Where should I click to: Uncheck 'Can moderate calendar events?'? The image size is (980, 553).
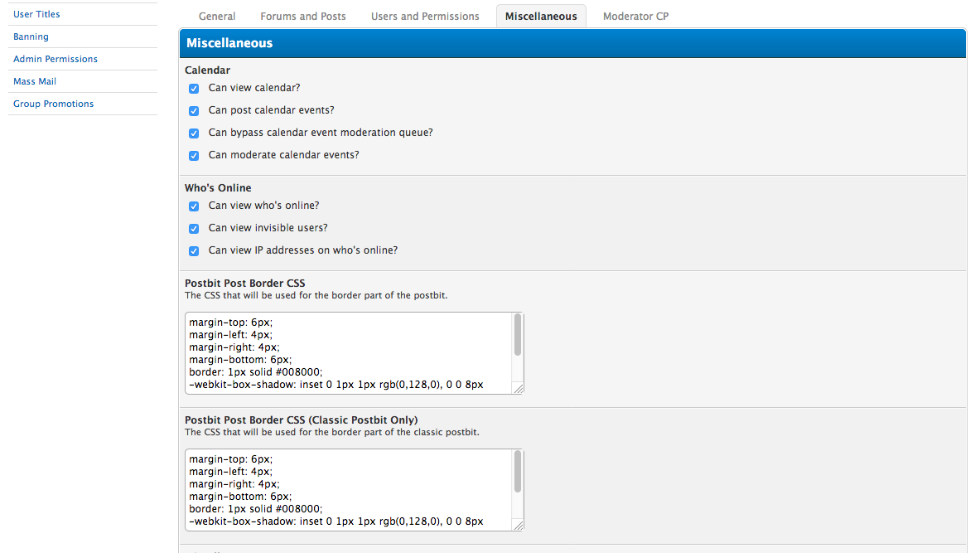pyautogui.click(x=194, y=156)
